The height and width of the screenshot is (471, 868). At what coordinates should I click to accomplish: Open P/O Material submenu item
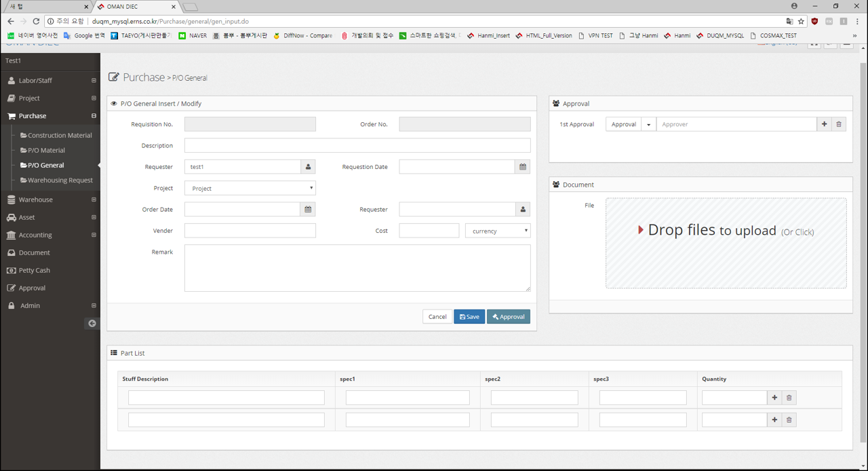pos(43,150)
